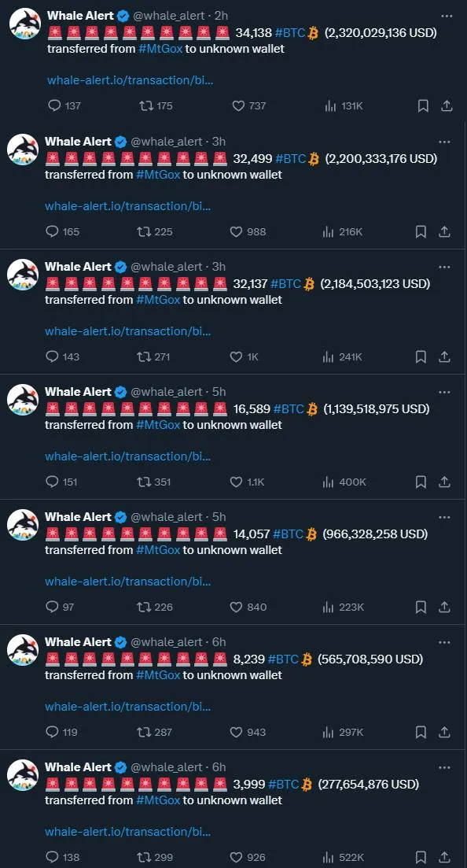Like the 32,137 BTC transfer tweet
The image size is (467, 868).
click(x=244, y=356)
